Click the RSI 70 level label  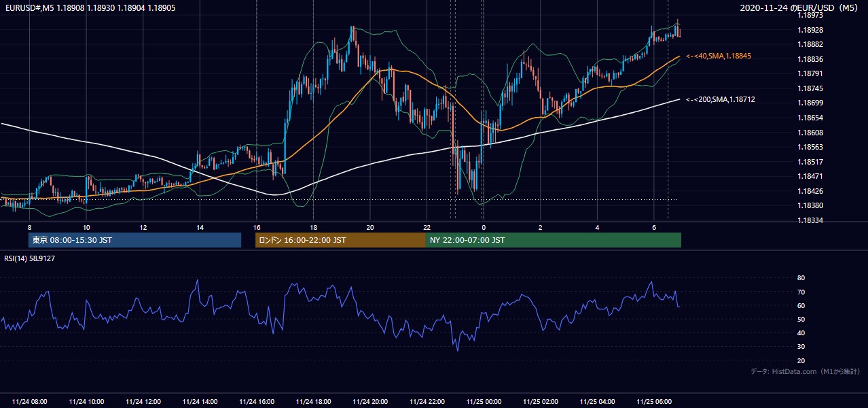point(801,292)
